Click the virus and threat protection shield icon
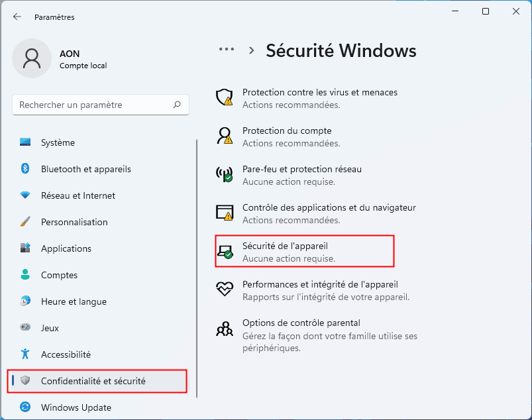The image size is (532, 420). [225, 98]
